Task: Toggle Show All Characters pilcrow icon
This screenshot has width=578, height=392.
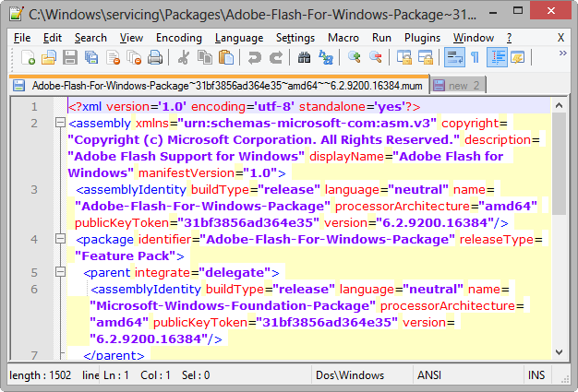Action: click(476, 58)
